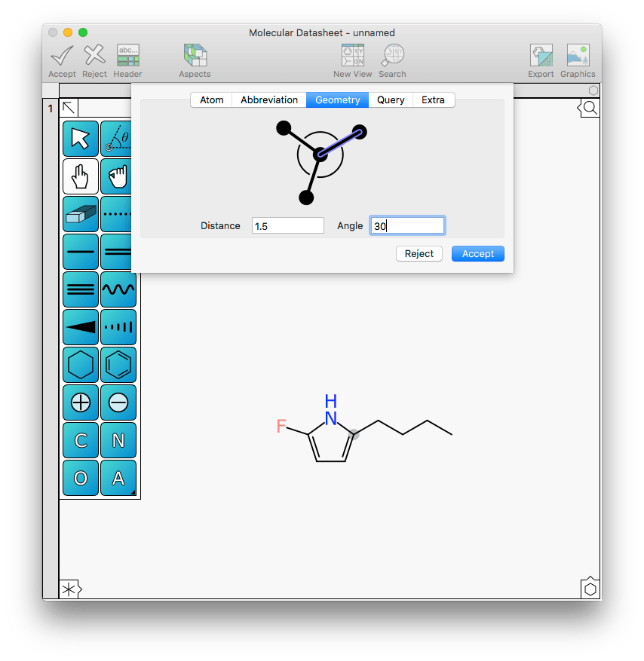Switch to the Abbreviation tab
This screenshot has height=661, width=644.
pos(269,99)
